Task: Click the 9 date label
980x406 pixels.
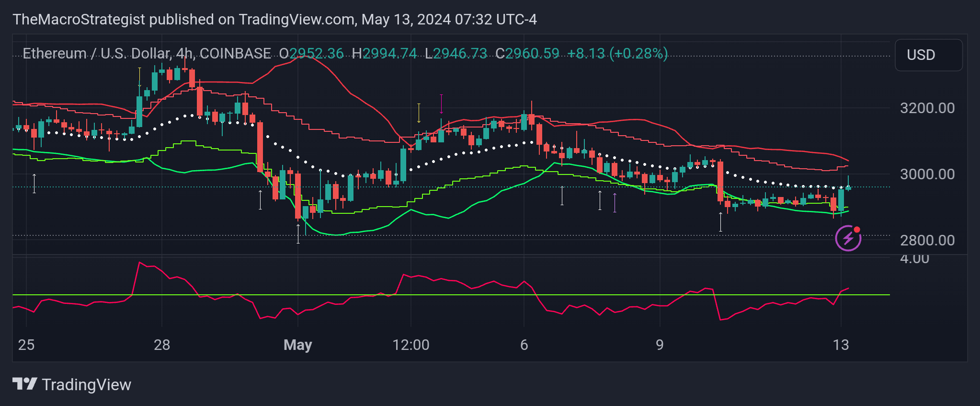Action: pos(660,345)
